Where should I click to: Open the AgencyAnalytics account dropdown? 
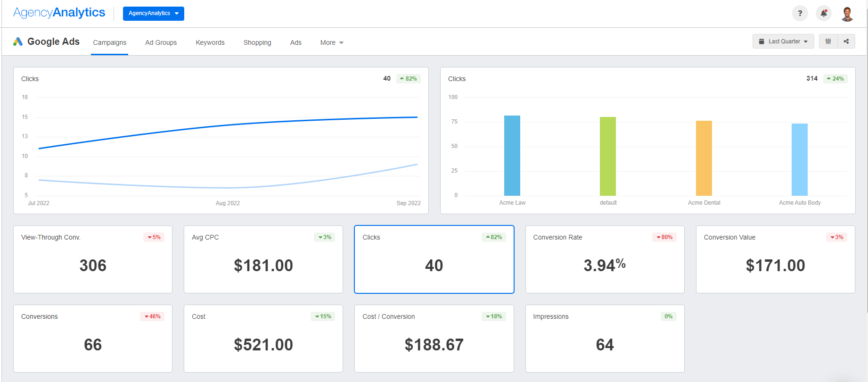154,13
